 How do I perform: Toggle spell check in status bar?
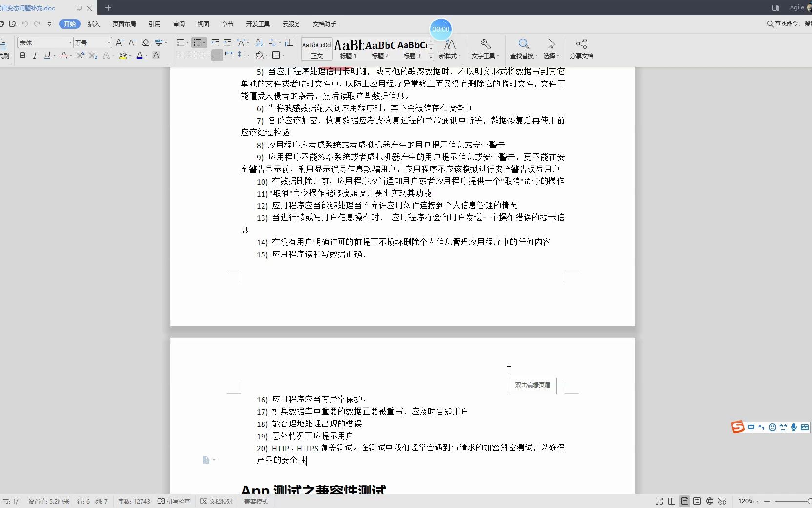pyautogui.click(x=174, y=501)
